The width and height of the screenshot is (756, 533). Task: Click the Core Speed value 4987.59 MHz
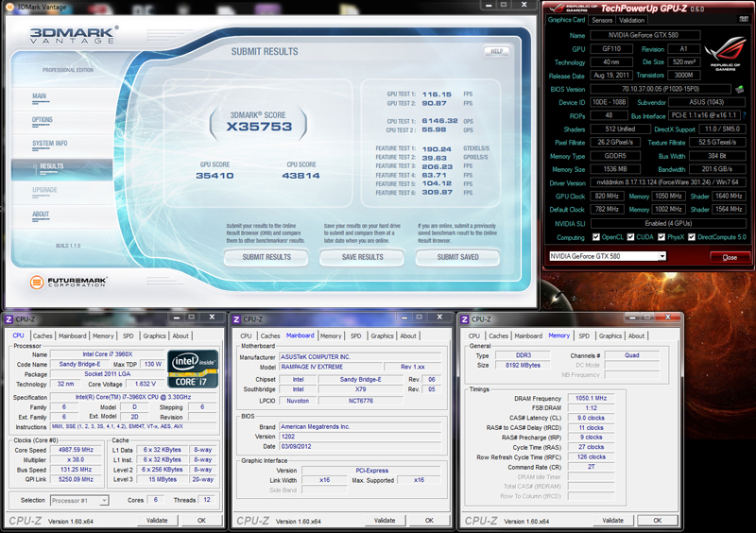[x=76, y=450]
